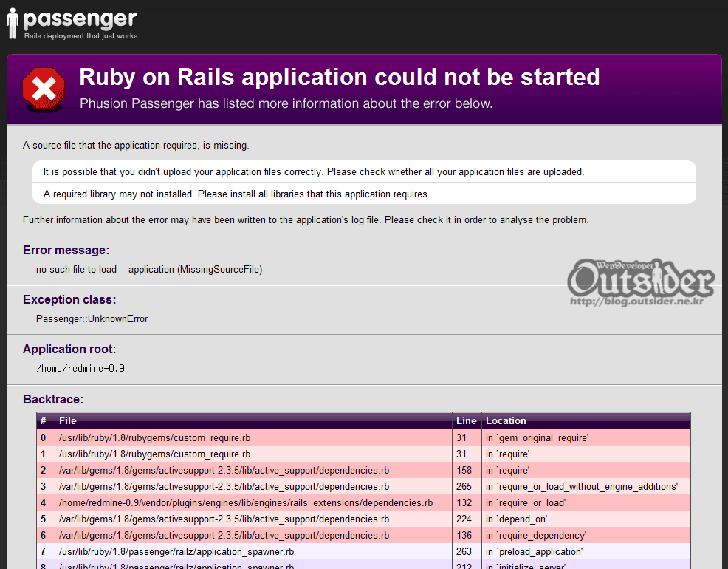Screen dimensions: 728x569
Task: Click the 'Backtrace:' heading
Action: 53,400
